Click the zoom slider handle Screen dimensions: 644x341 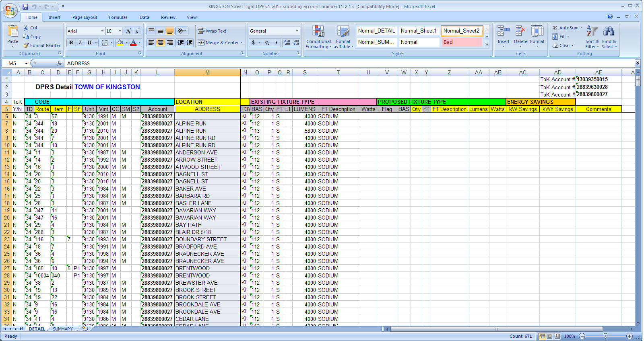(x=605, y=336)
